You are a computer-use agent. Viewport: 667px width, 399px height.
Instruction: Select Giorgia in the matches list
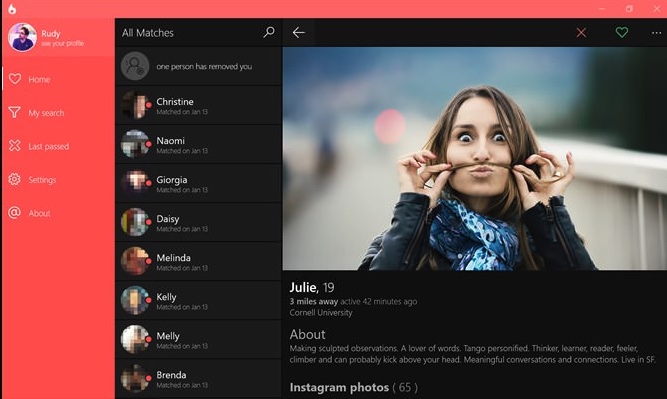(x=198, y=183)
